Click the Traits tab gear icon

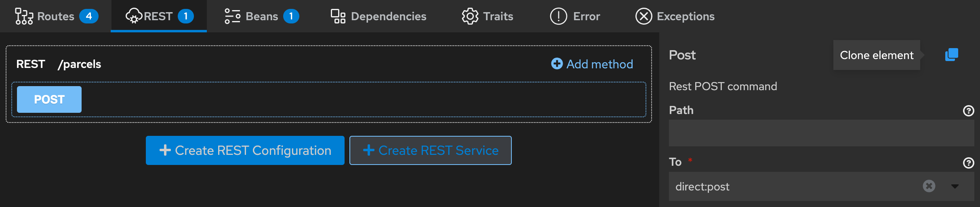(x=470, y=16)
